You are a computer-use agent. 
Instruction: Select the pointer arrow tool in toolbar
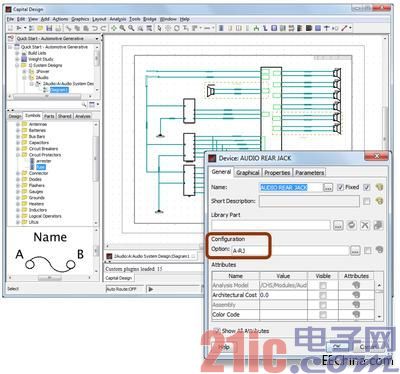[x=159, y=28]
